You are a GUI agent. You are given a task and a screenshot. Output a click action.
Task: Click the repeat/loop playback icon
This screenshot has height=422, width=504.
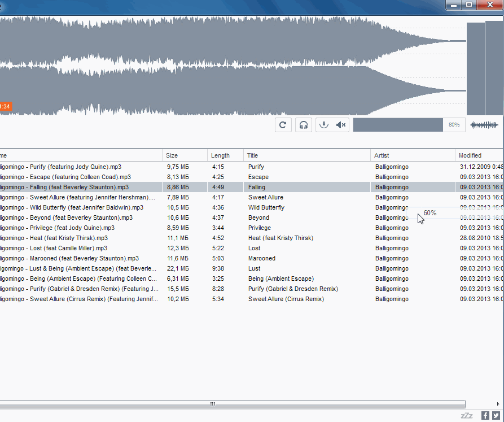click(283, 125)
